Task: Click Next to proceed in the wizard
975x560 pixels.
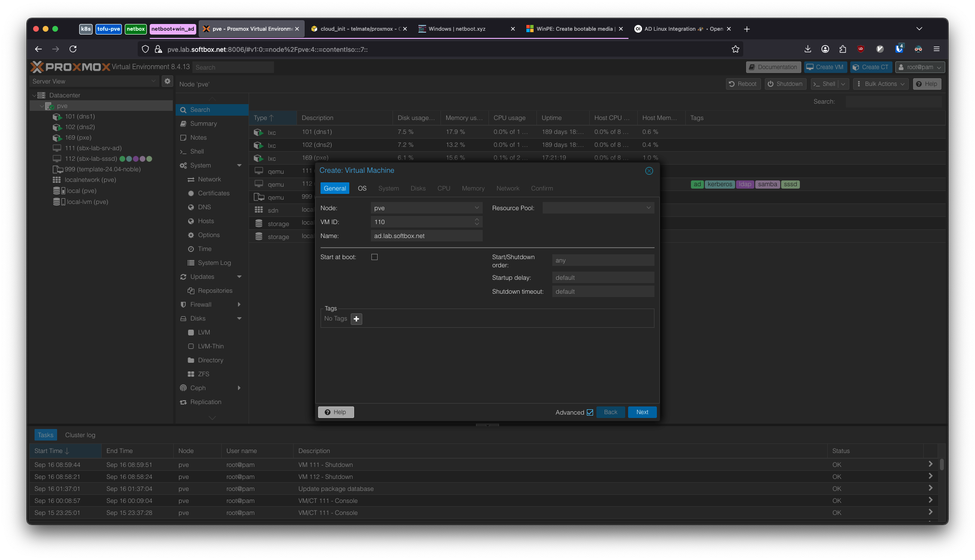Action: point(642,412)
